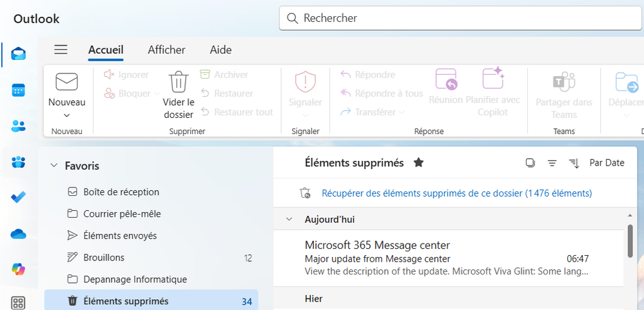Click the Vider le dossier trash icon
The image size is (644, 310).
pos(178,82)
